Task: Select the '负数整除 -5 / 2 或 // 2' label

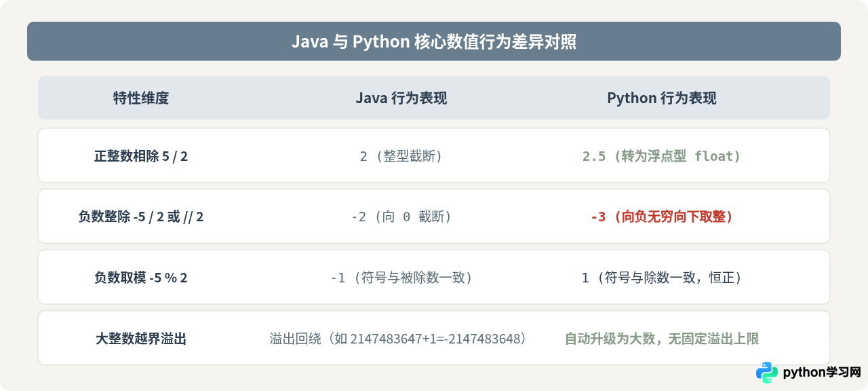Action: coord(141,217)
